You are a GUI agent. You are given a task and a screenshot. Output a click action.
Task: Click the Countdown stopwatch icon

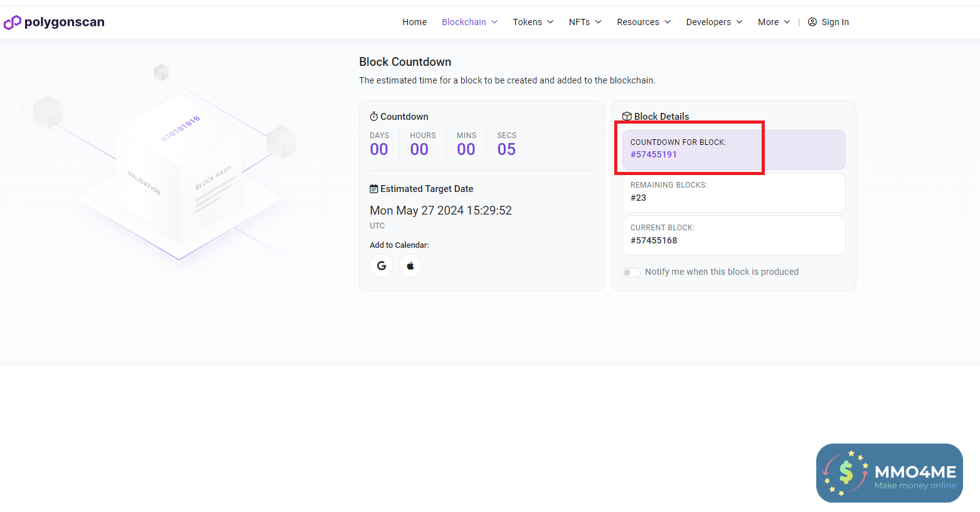(374, 117)
